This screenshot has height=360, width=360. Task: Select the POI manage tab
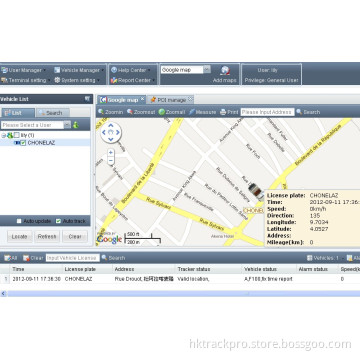tap(170, 100)
